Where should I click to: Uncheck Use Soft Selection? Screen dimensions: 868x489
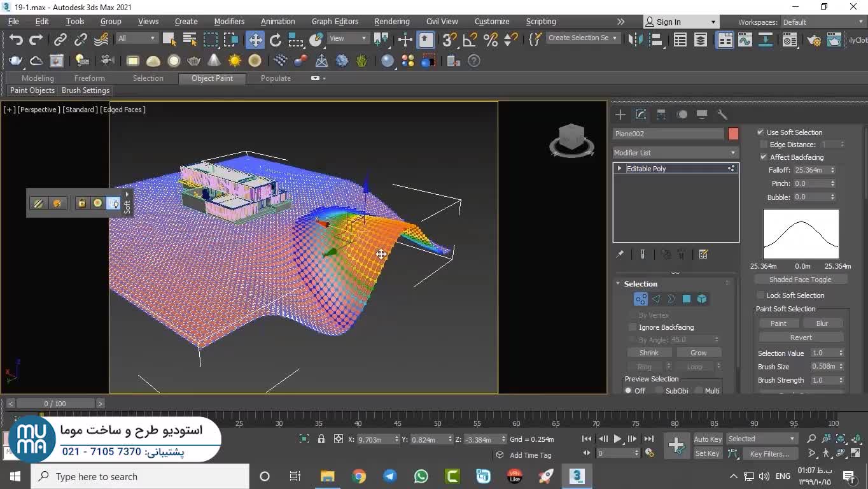(x=760, y=132)
